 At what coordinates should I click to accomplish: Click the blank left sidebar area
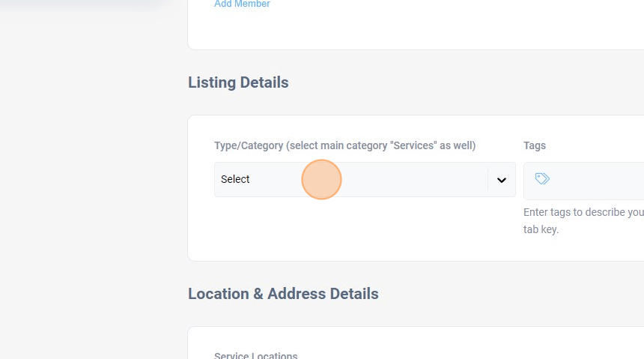click(82, 187)
